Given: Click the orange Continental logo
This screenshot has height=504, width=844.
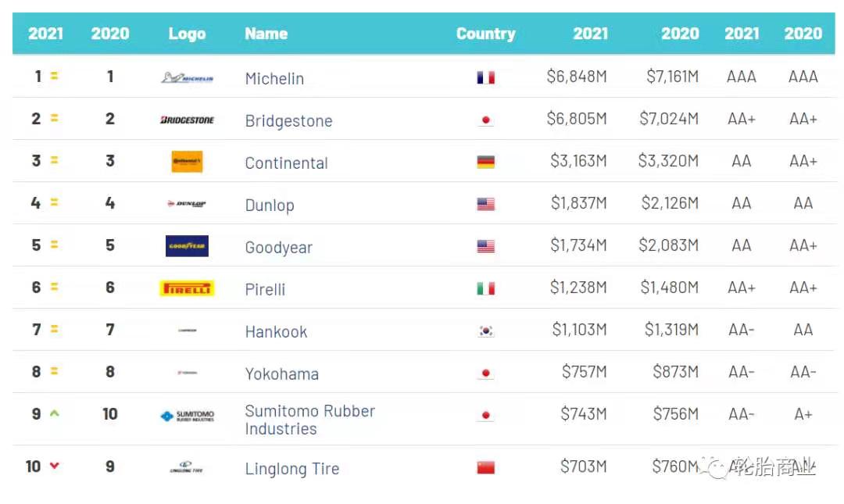Looking at the screenshot, I should tap(187, 162).
